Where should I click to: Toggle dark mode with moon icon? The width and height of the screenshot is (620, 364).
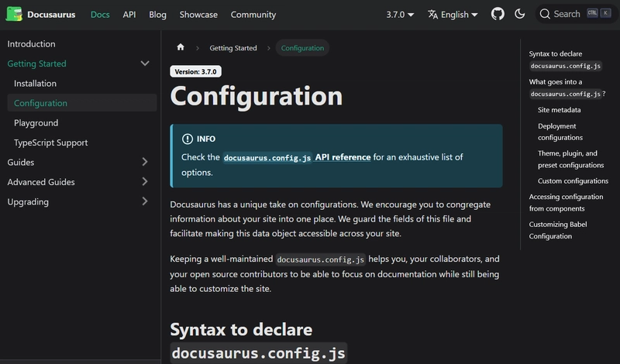pos(519,14)
